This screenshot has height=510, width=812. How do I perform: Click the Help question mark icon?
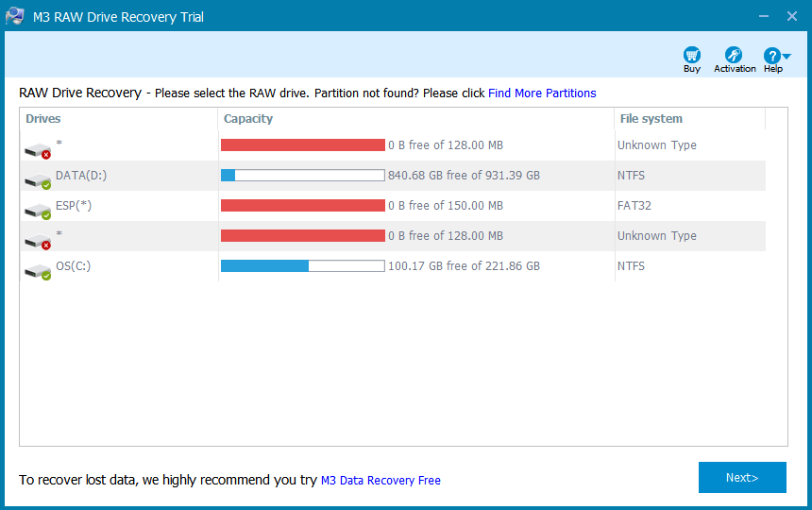771,56
